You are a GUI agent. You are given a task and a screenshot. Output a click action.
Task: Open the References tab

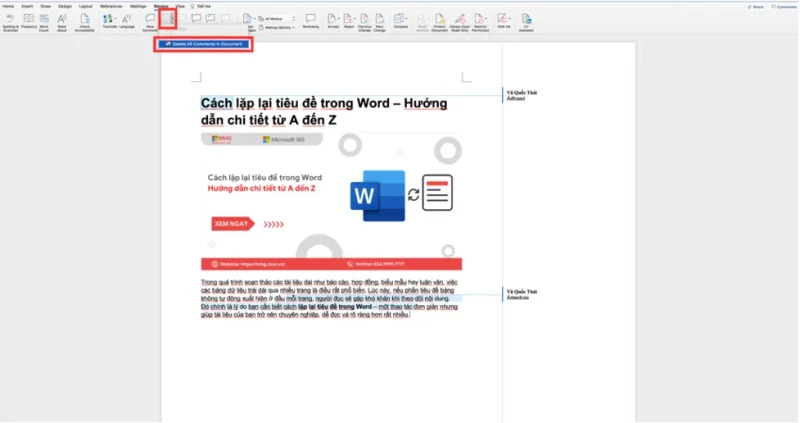point(111,6)
